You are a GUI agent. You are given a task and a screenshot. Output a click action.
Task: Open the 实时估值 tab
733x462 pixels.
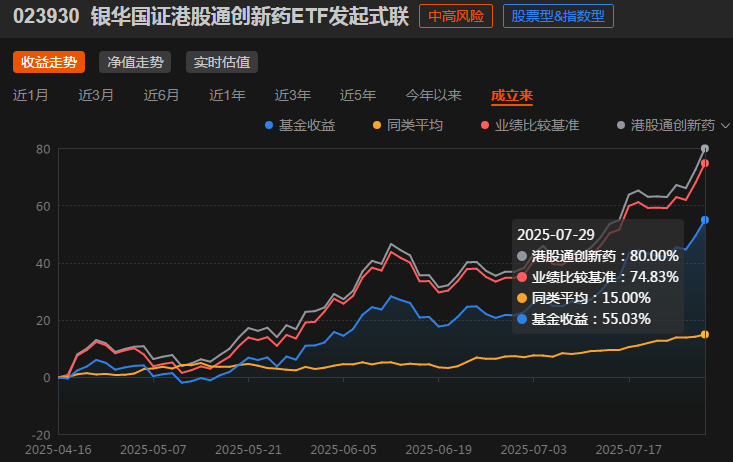222,62
